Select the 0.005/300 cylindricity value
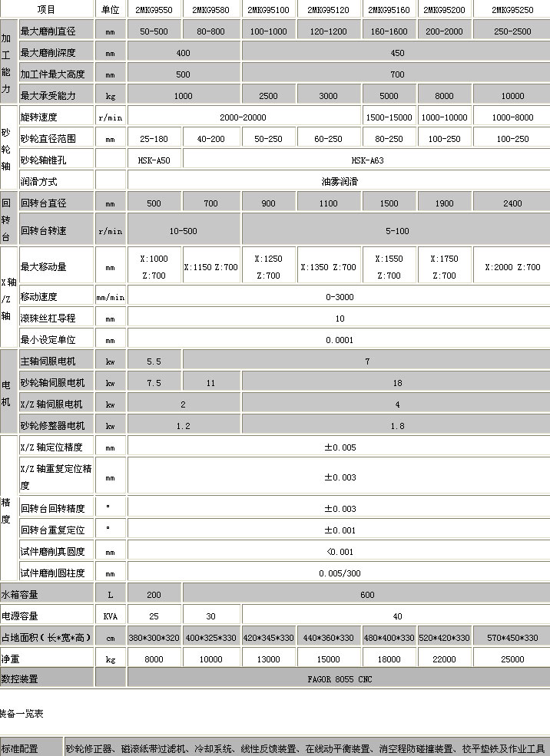This screenshot has height=756, width=550. [x=339, y=573]
